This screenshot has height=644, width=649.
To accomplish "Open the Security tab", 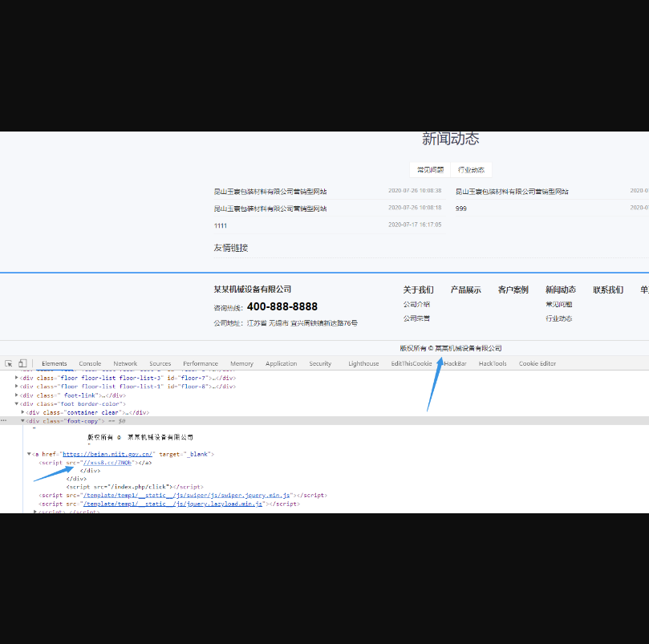I will [x=320, y=363].
